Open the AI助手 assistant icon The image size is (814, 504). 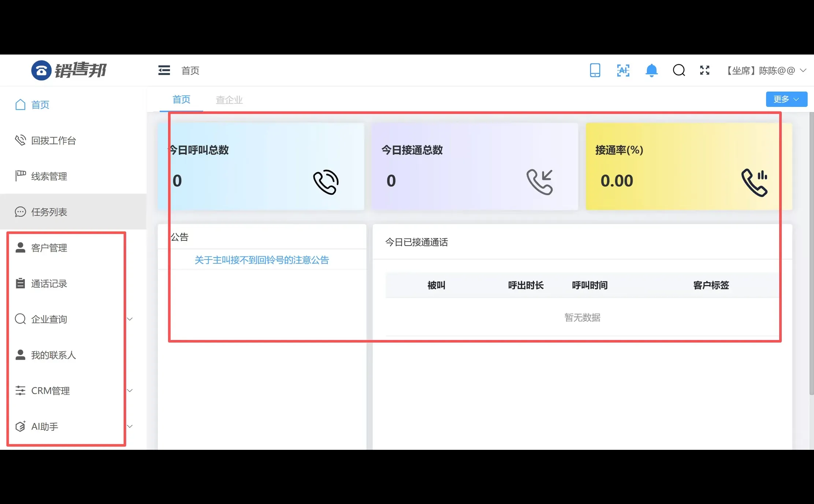(x=20, y=426)
